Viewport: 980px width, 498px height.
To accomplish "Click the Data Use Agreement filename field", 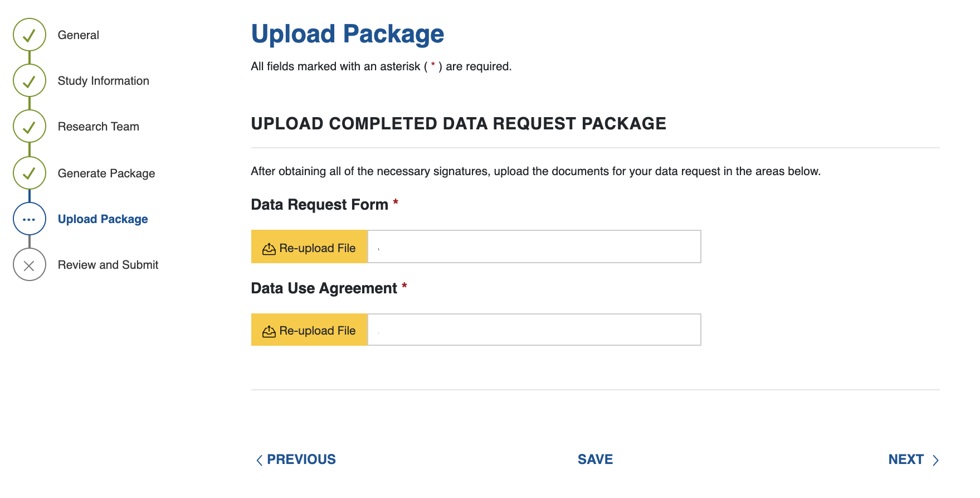I will 534,330.
